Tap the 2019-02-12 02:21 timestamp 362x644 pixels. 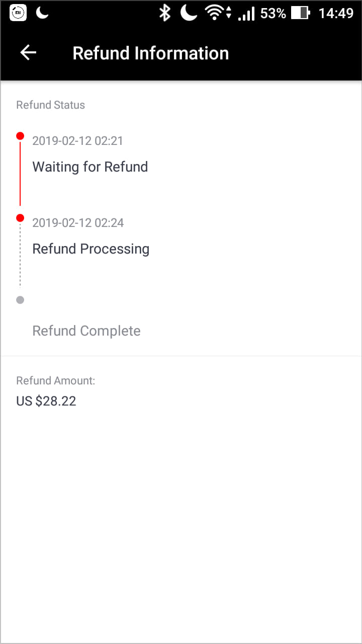(77, 141)
